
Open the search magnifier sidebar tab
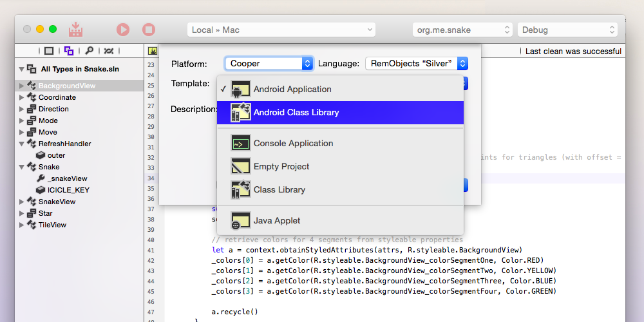(x=89, y=51)
